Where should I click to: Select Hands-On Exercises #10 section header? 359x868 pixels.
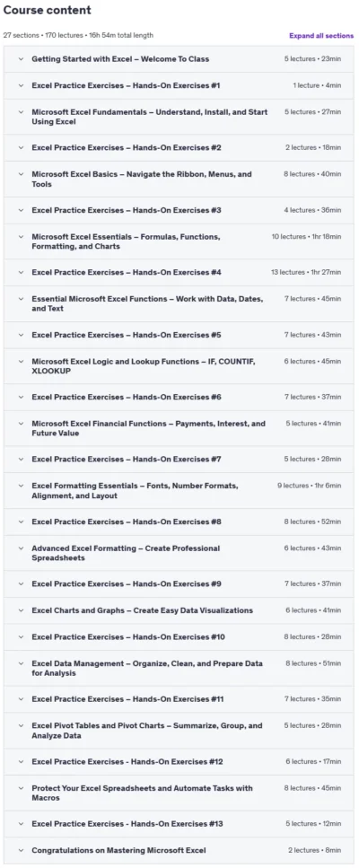tap(179, 637)
